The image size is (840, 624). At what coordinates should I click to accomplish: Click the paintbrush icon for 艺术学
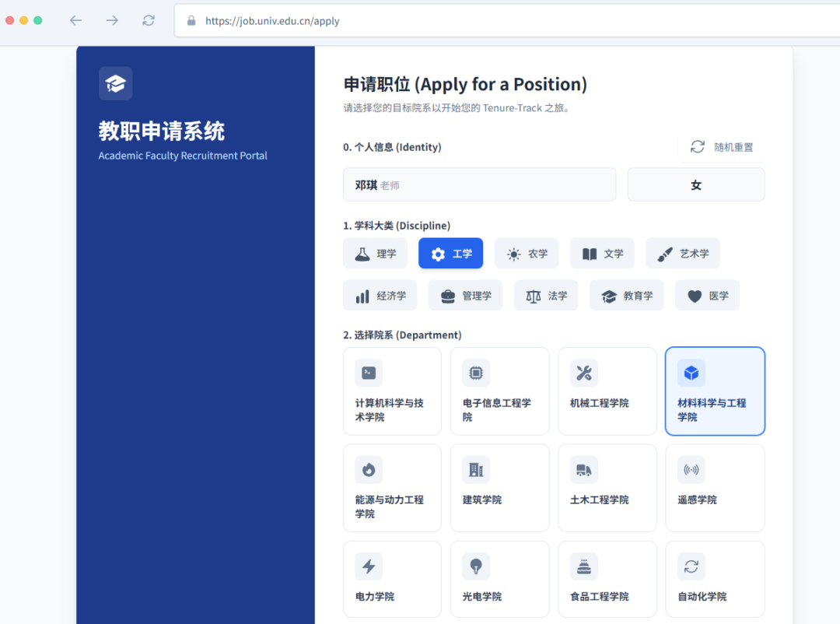(x=665, y=254)
